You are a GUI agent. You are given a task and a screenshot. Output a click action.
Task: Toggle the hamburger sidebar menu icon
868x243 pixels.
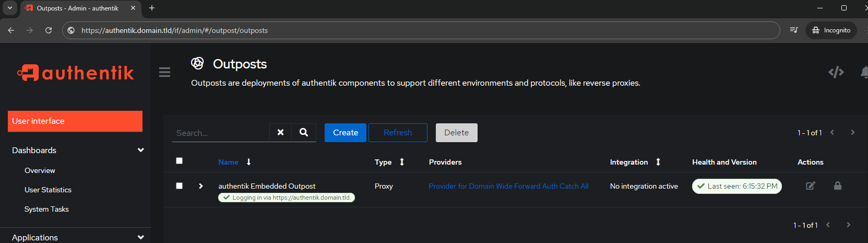pos(164,72)
